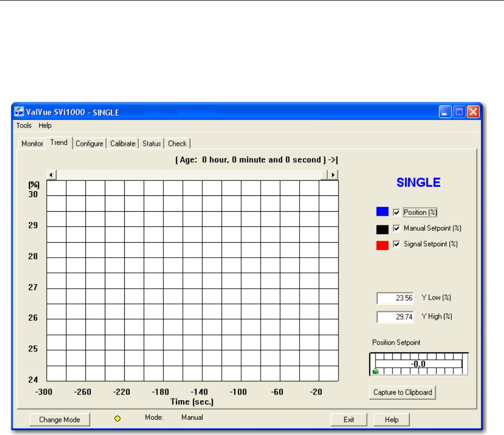Switch to the Monitor tab
Image resolution: width=504 pixels, height=435 pixels.
(32, 143)
